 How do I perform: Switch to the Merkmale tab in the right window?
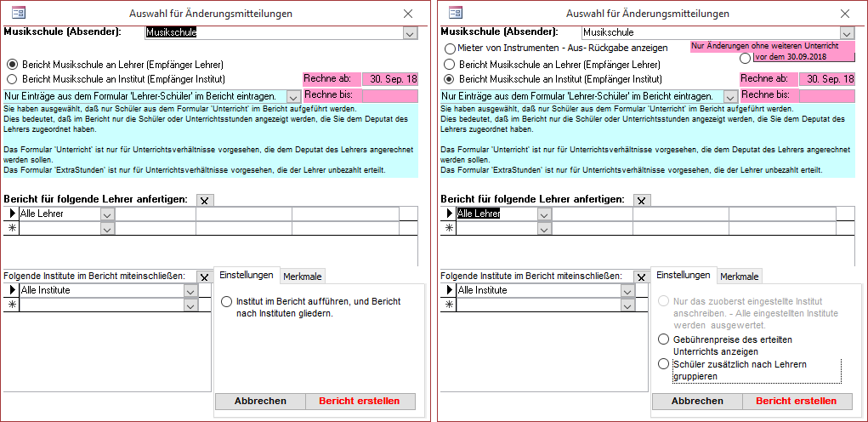[x=740, y=277]
